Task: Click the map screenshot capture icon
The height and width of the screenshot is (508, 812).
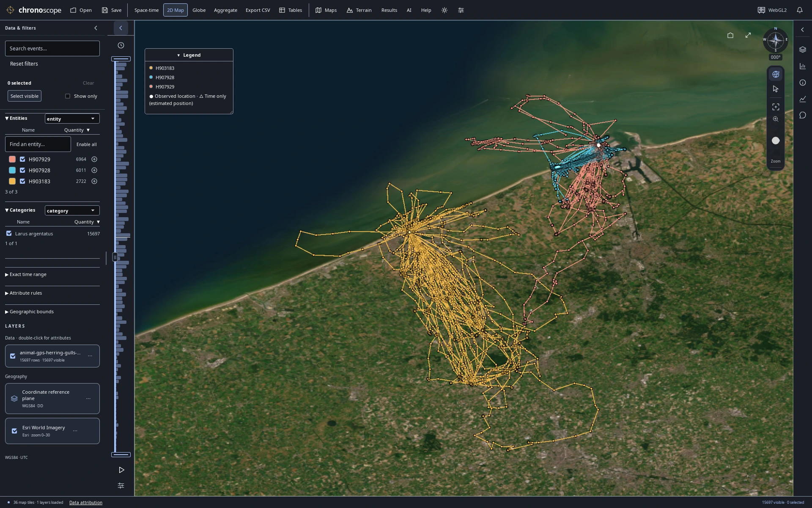Action: [730, 36]
